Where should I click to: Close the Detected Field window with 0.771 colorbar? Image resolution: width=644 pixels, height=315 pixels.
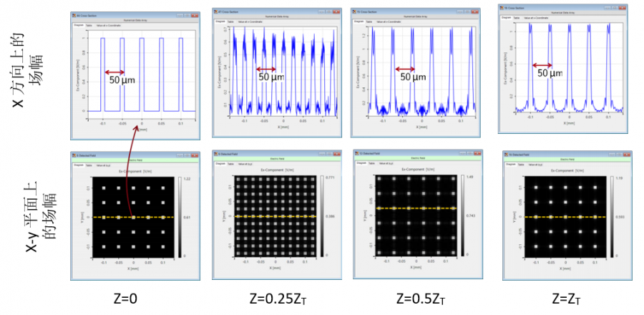coord(337,153)
